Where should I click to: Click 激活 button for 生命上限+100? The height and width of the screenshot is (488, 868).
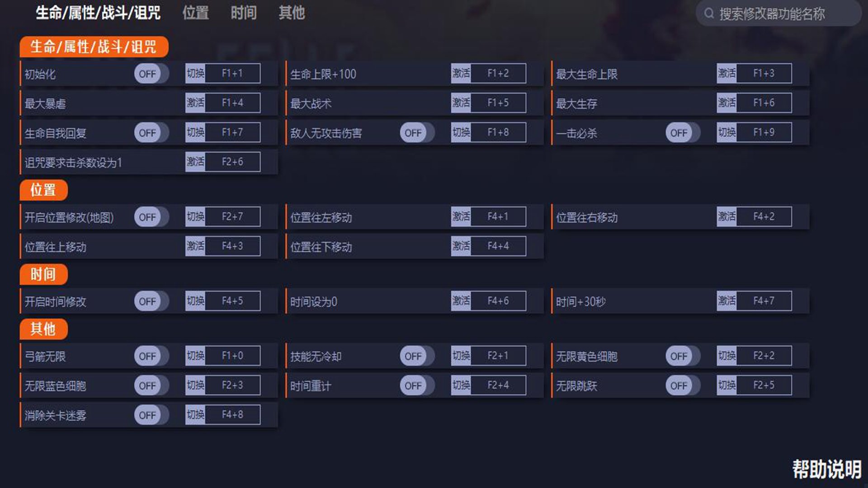(x=461, y=73)
